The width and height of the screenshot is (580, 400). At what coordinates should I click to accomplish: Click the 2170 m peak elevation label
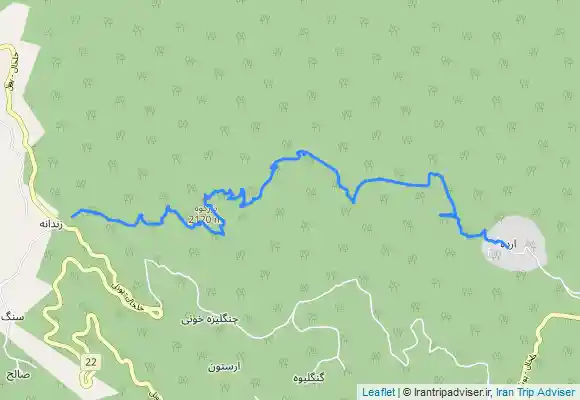pyautogui.click(x=206, y=219)
